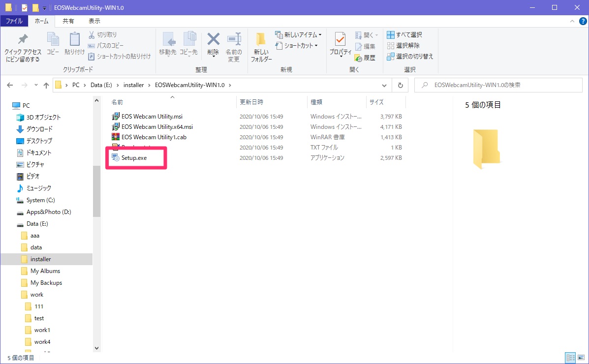Copy path command in clipboard group
Image resolution: width=589 pixels, height=364 pixels.
pyautogui.click(x=106, y=45)
